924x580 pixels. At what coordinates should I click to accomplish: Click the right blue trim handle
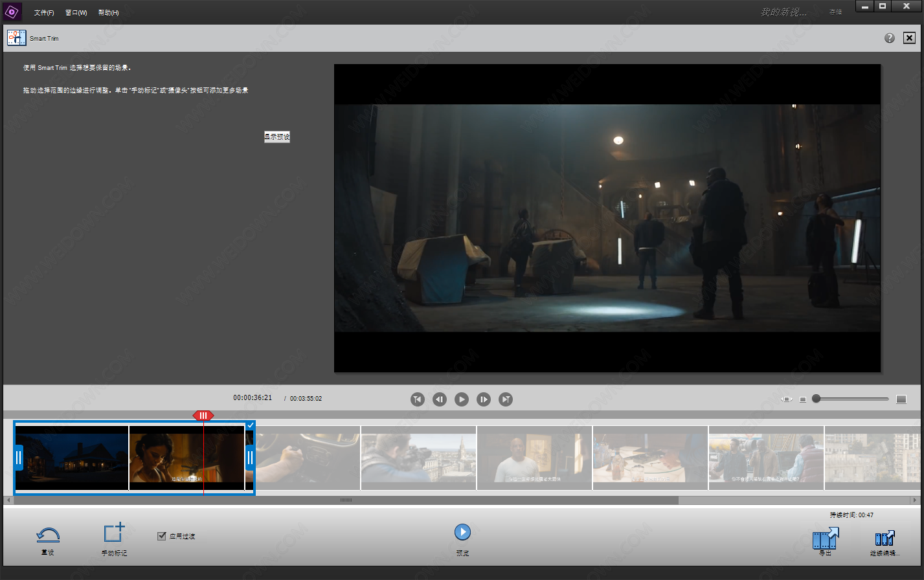[250, 458]
